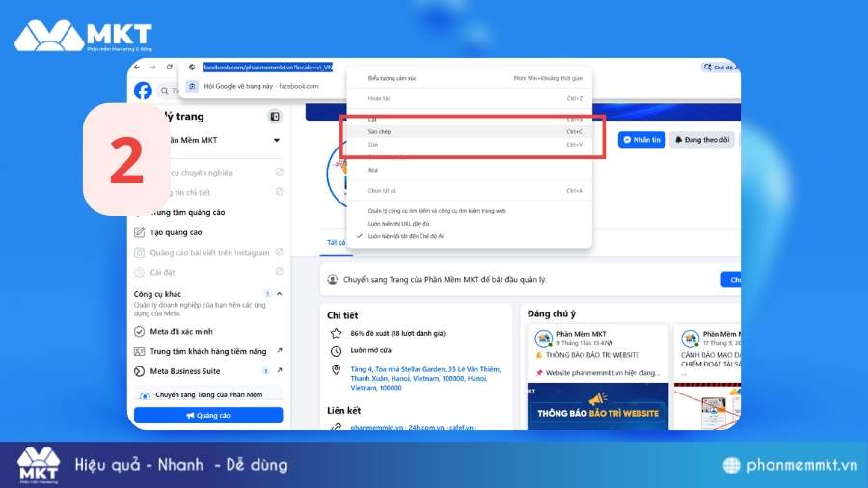The height and width of the screenshot is (488, 868).
Task: Click the star rating icon in Chi tiết
Action: (x=336, y=333)
